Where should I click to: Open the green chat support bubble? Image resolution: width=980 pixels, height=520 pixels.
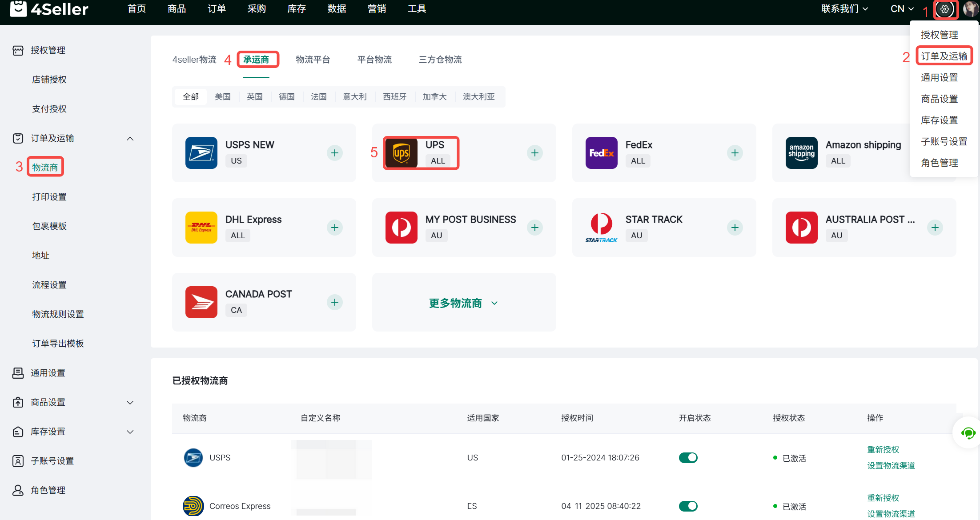pyautogui.click(x=968, y=433)
